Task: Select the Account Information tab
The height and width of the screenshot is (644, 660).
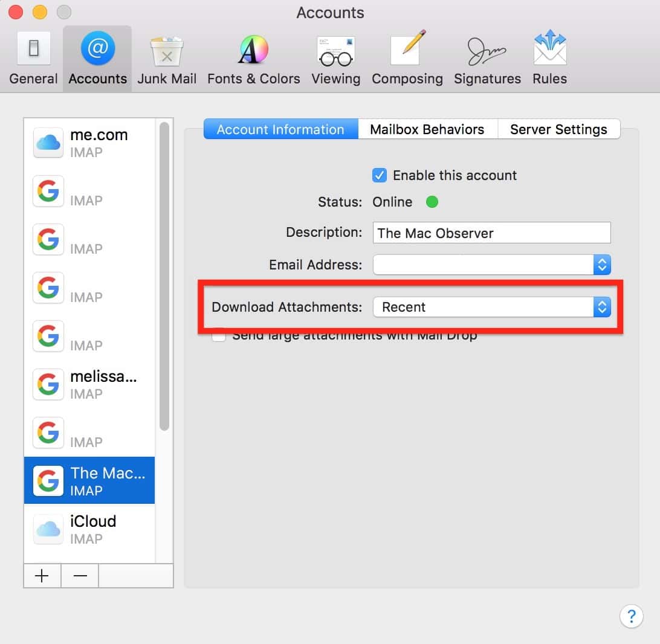Action: (x=280, y=129)
